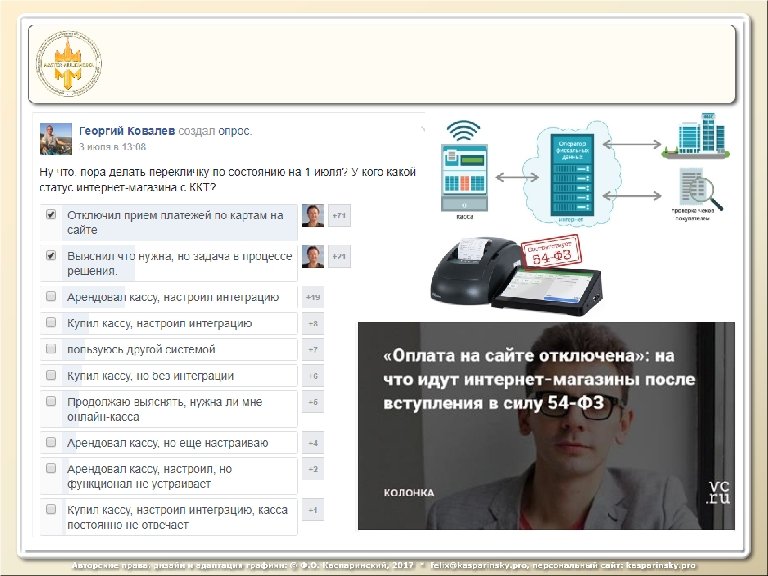Check 'функционал не устраивает' poll option
The width and height of the screenshot is (768, 576).
(51, 468)
